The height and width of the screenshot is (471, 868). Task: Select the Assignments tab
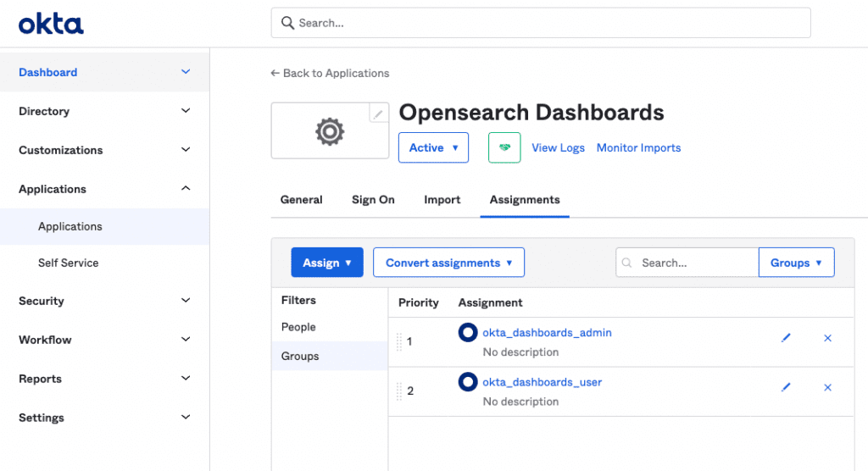click(524, 200)
